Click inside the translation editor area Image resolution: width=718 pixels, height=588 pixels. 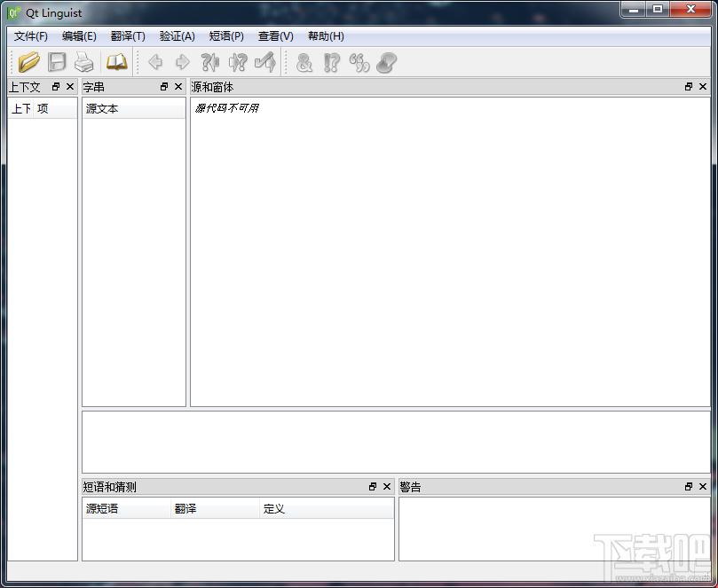396,442
